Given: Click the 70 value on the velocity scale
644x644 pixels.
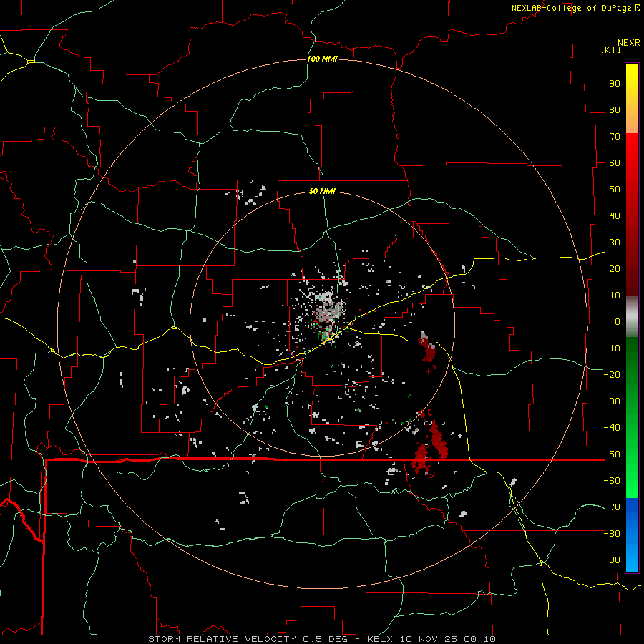Looking at the screenshot, I should coord(615,137).
